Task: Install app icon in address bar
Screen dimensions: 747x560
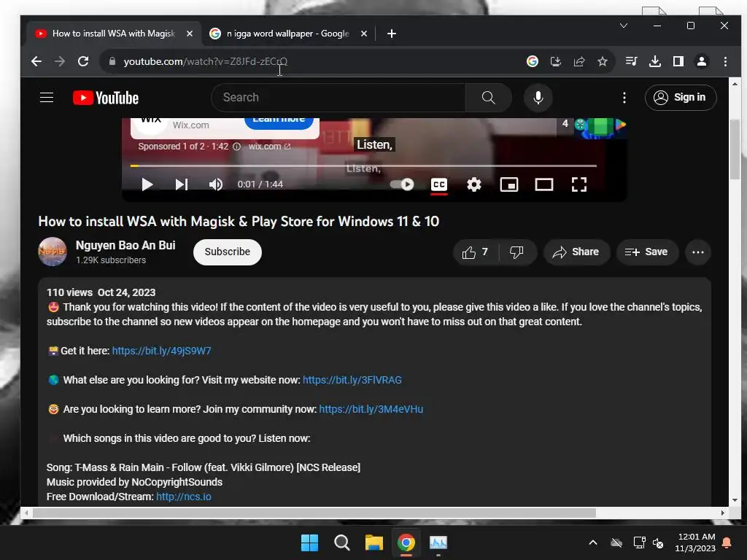Action: coord(555,61)
